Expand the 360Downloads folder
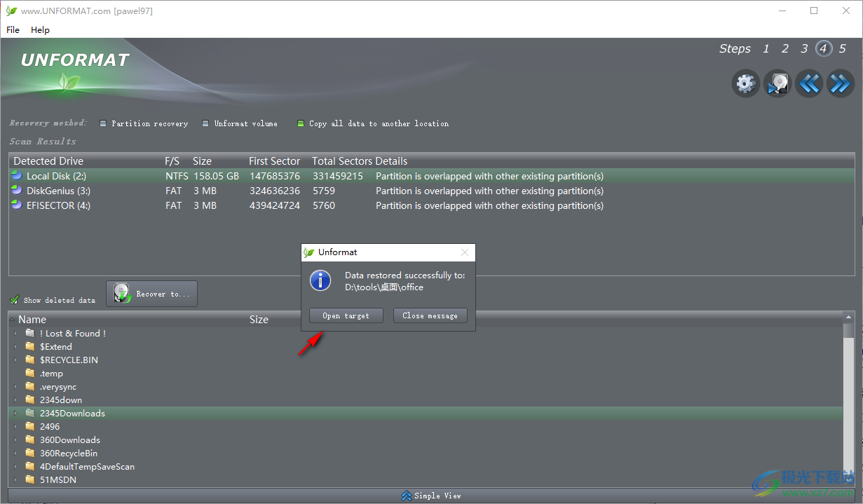The image size is (863, 504). [x=15, y=440]
